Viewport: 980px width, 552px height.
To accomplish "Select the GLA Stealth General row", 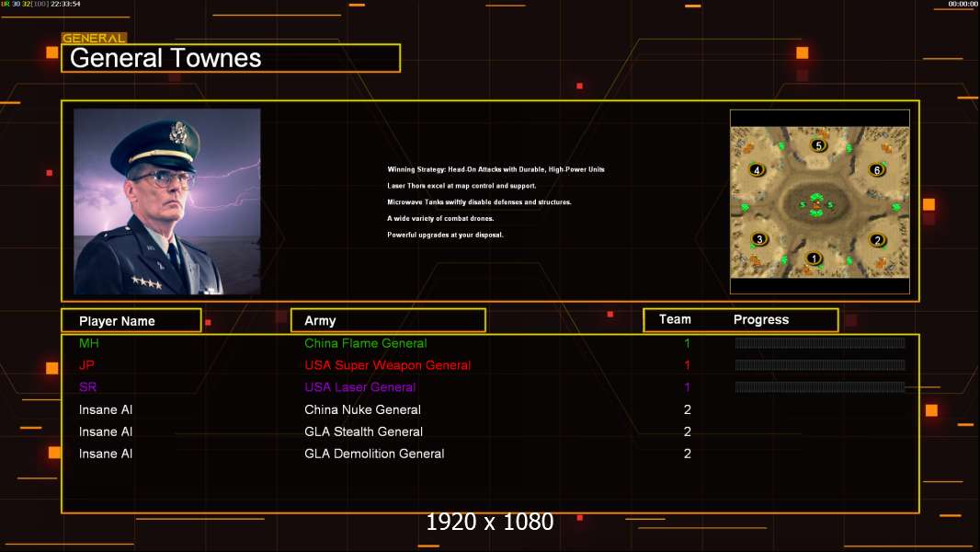I will [x=490, y=431].
